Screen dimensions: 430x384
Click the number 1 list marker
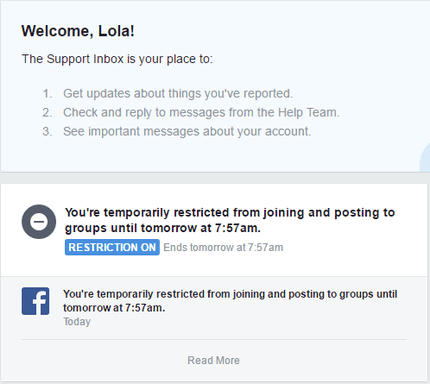47,94
